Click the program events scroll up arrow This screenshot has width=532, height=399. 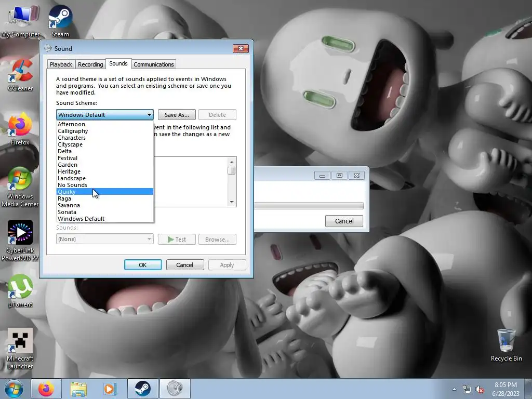232,162
